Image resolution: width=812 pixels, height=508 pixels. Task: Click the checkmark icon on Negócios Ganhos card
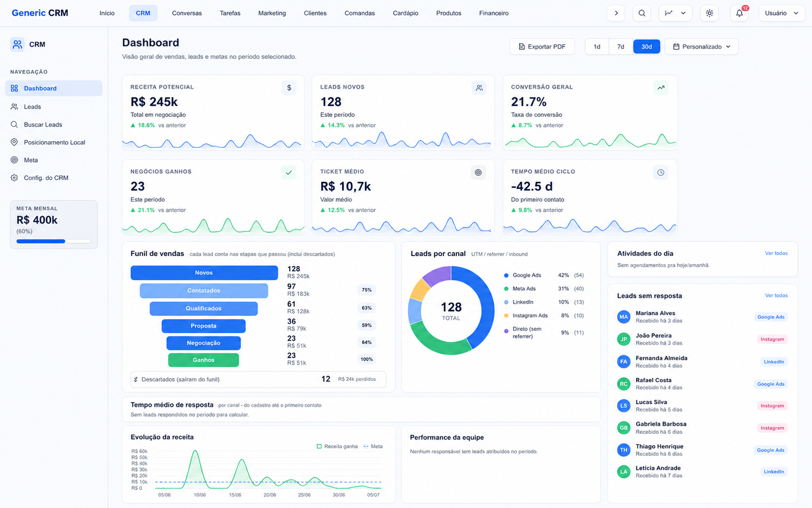click(x=289, y=173)
